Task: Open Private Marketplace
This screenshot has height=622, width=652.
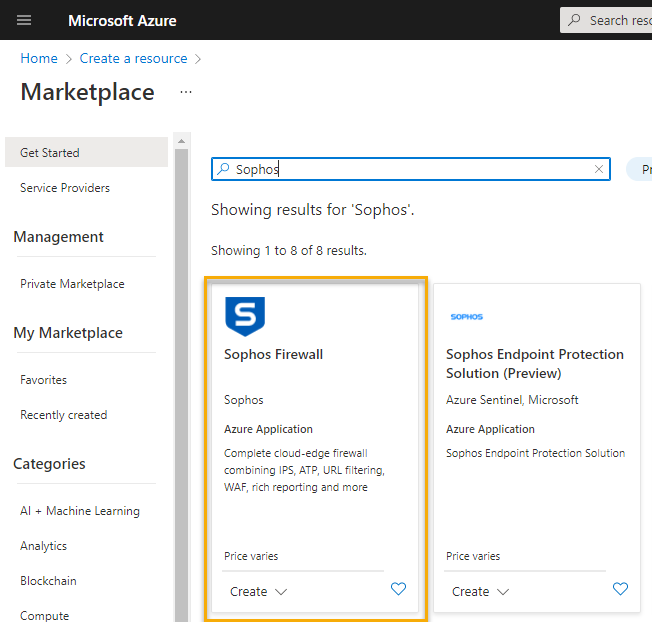Action: (x=72, y=284)
